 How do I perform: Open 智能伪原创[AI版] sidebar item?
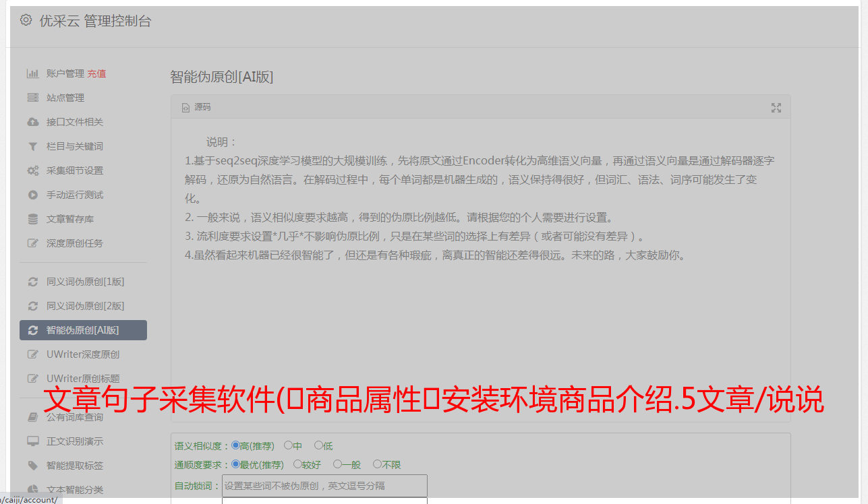coord(83,330)
